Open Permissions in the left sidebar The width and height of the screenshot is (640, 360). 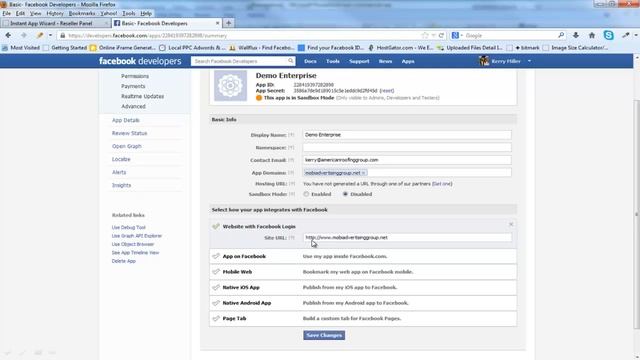(135, 76)
